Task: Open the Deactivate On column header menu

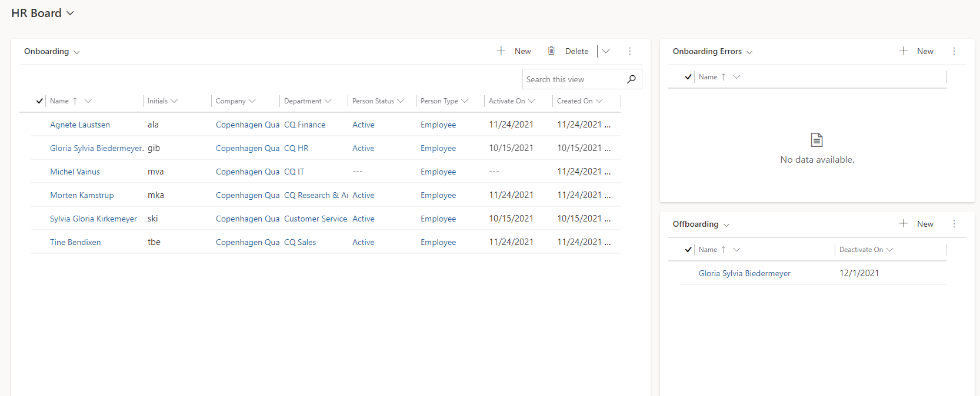Action: (x=866, y=250)
